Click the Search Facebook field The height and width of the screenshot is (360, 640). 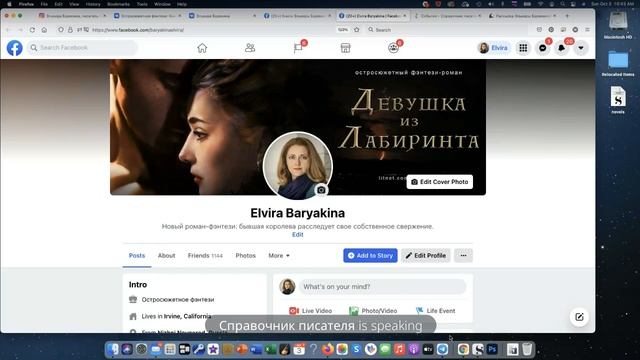82,48
